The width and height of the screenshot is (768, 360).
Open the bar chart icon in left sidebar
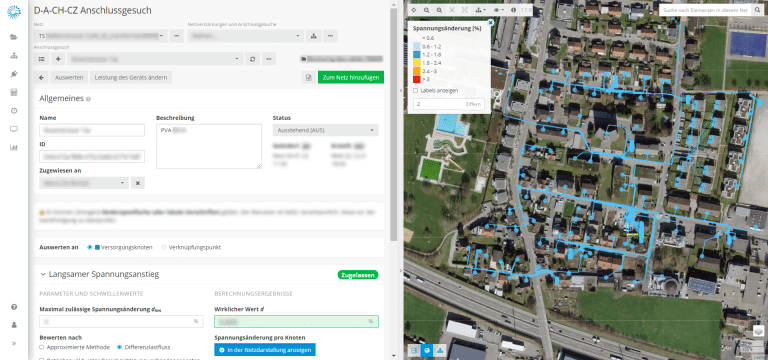click(14, 147)
